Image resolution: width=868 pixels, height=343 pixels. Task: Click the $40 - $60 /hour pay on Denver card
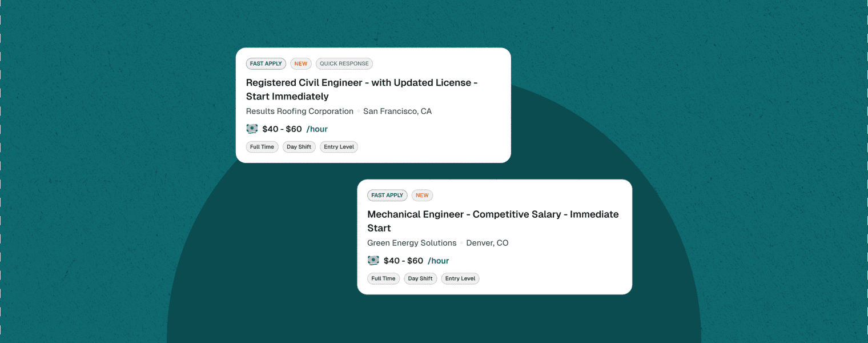[x=416, y=261]
